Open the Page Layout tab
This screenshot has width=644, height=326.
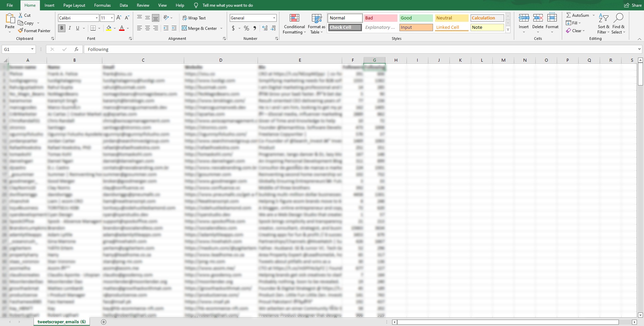[x=74, y=5]
